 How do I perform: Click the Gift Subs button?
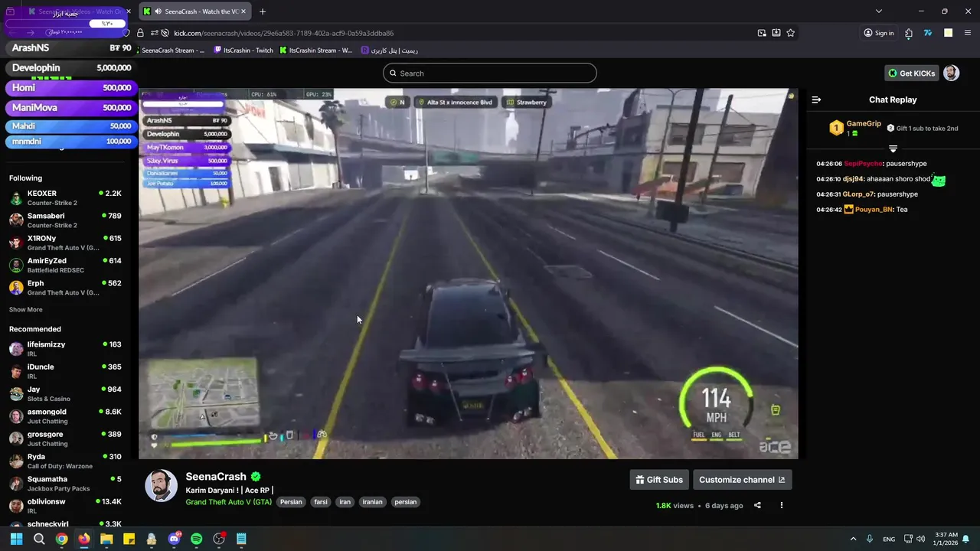point(659,480)
